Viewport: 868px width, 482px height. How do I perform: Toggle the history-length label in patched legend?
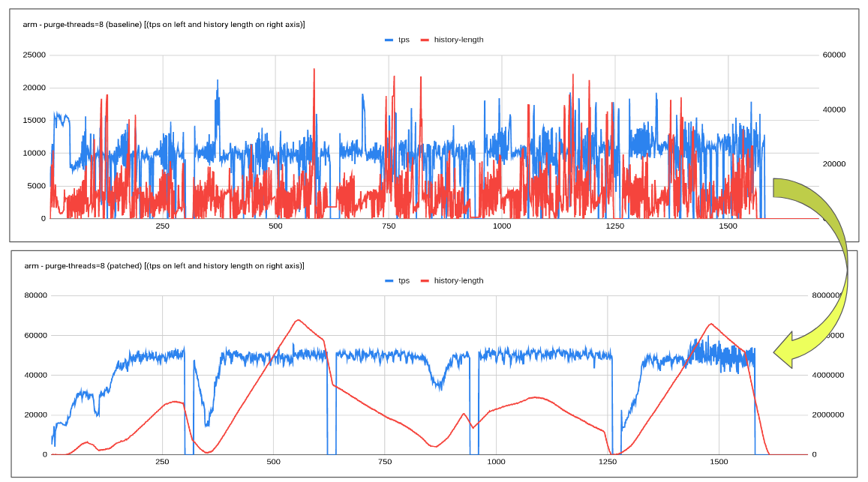(458, 281)
